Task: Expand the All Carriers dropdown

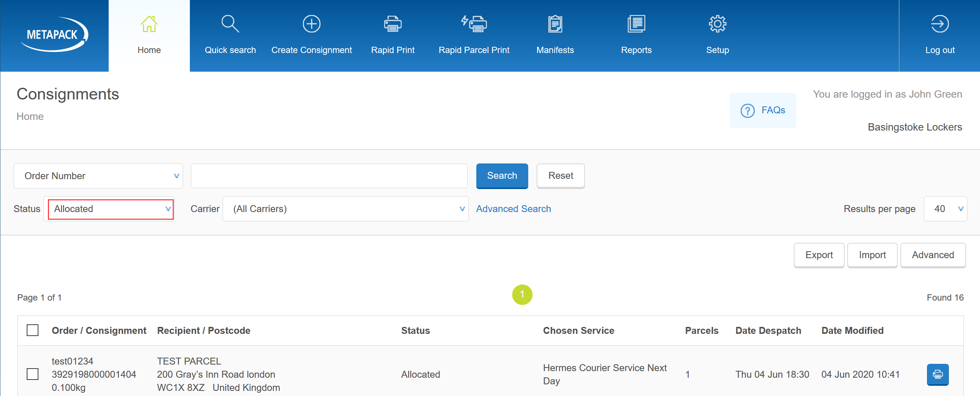Action: (345, 209)
